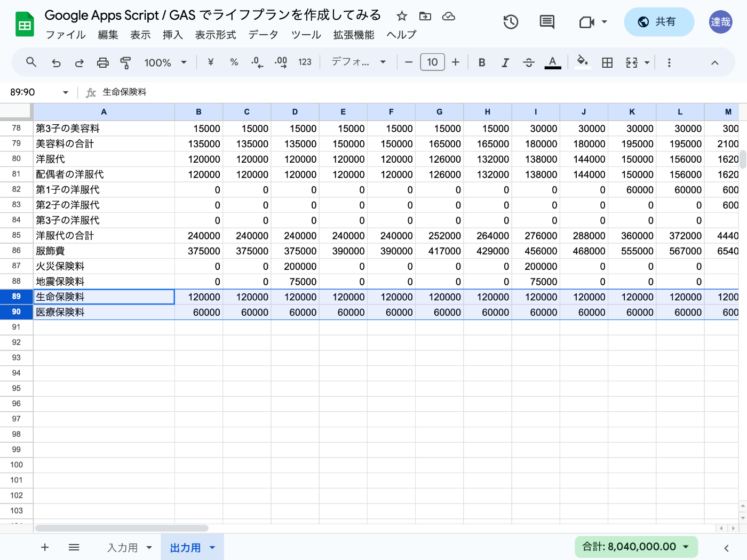The image size is (747, 560).
Task: Open text color picker
Action: [x=553, y=62]
